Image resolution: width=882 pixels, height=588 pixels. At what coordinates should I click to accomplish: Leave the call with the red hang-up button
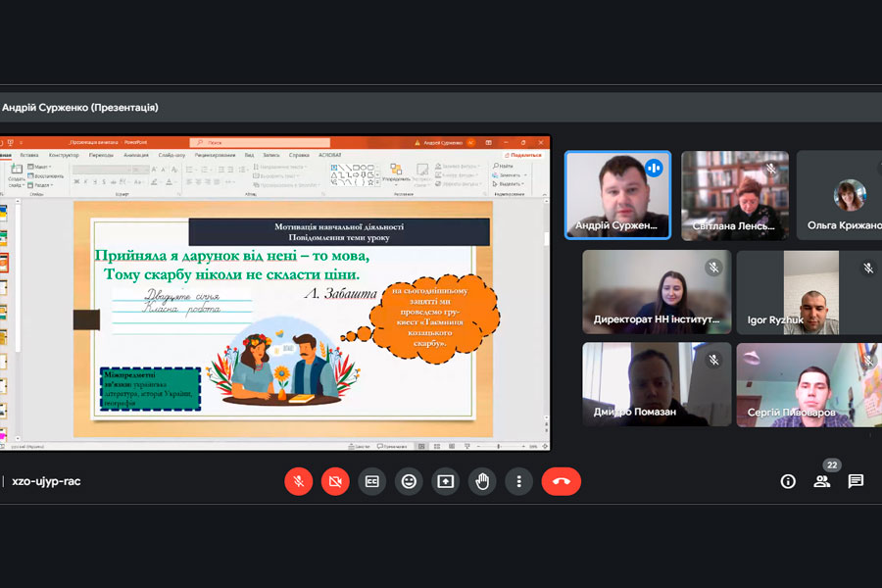tap(561, 481)
